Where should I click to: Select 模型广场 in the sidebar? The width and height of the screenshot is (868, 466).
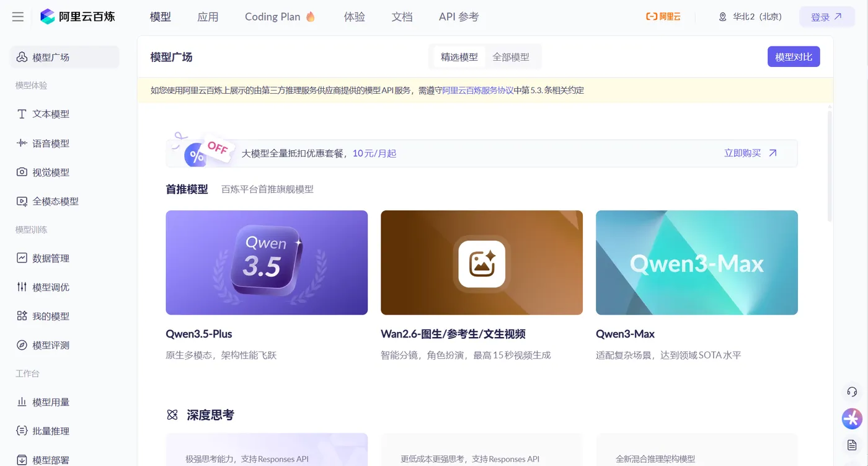coord(64,57)
